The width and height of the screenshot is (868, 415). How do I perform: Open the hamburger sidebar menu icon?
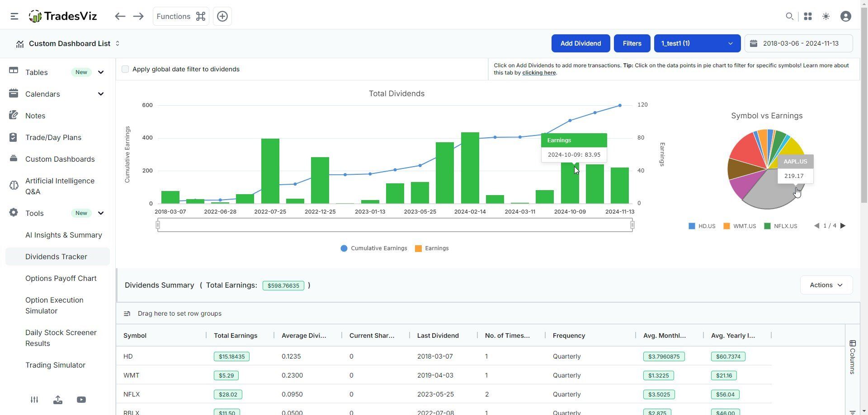(14, 16)
